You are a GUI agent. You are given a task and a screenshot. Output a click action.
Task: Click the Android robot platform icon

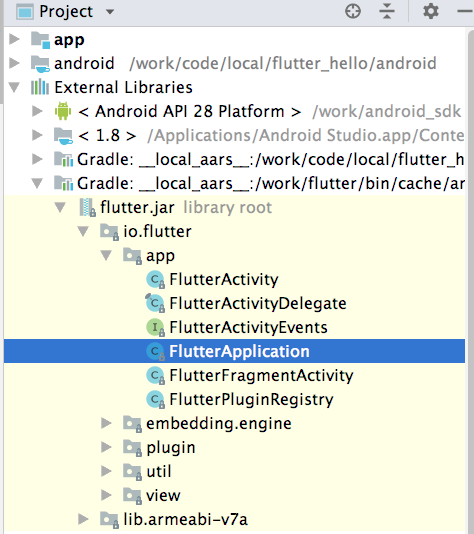tap(63, 111)
